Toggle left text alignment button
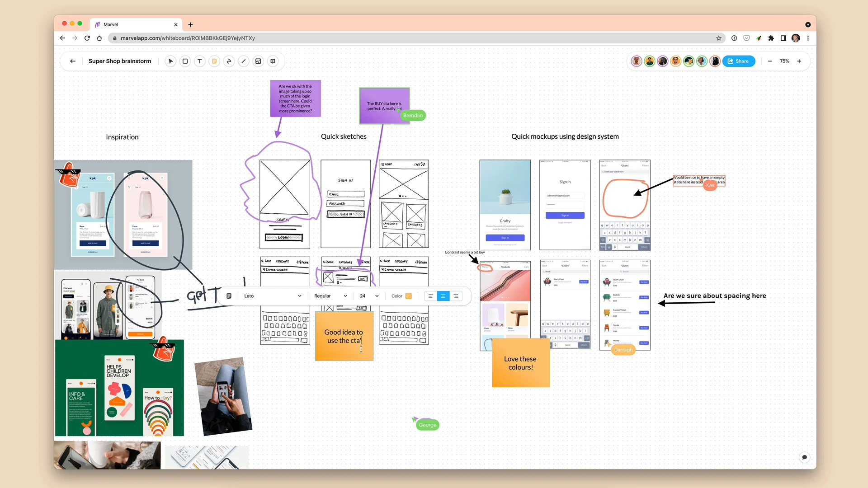 click(x=430, y=296)
